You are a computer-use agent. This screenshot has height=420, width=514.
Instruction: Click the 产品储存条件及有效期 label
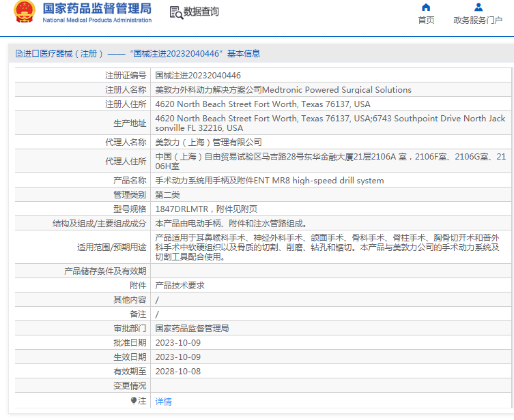click(x=105, y=271)
